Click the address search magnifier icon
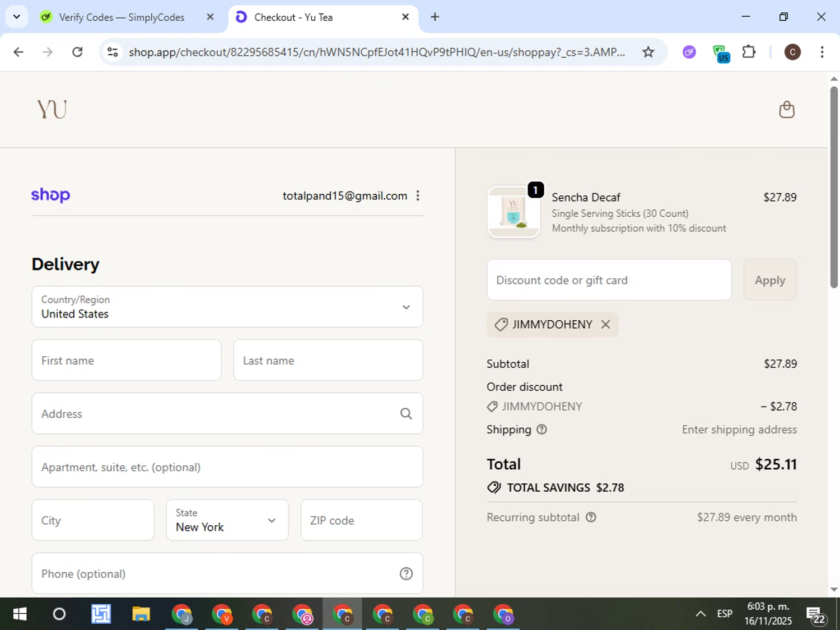The image size is (840, 630). [406, 414]
